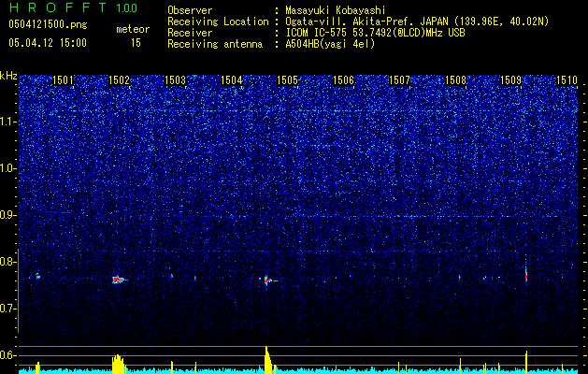This screenshot has width=588, height=374.
Task: Click the HROFFT program title text
Action: (58, 7)
